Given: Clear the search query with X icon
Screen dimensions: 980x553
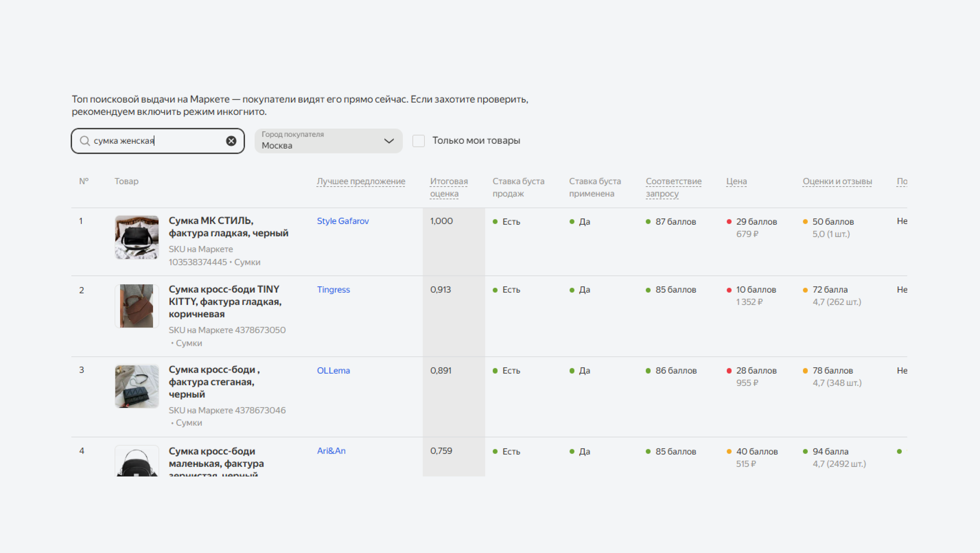Looking at the screenshot, I should 231,141.
